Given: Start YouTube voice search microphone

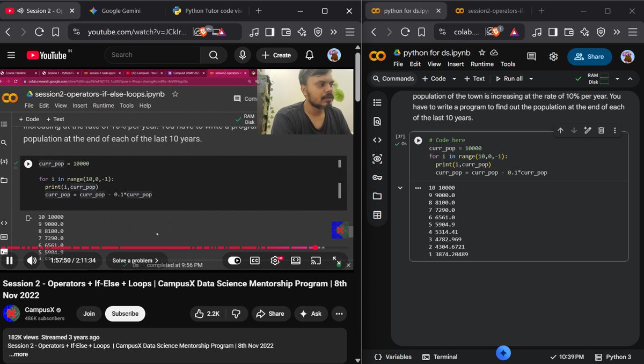Looking at the screenshot, I should 243,55.
